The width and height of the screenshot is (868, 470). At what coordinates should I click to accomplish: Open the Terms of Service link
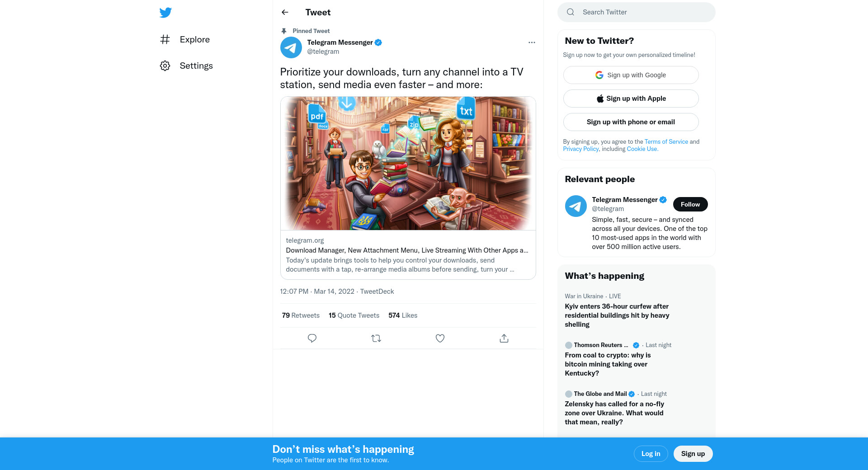click(666, 141)
